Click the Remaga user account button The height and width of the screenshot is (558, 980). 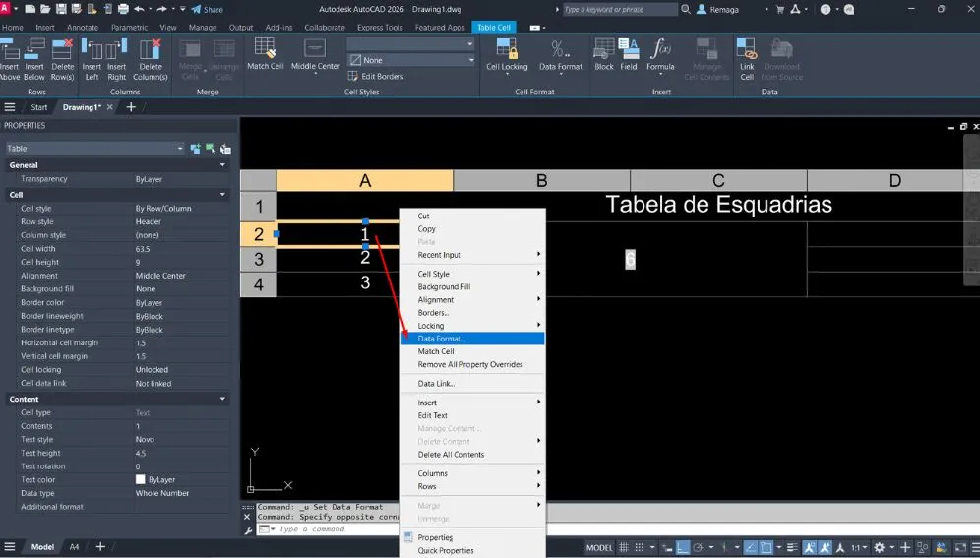tap(717, 10)
